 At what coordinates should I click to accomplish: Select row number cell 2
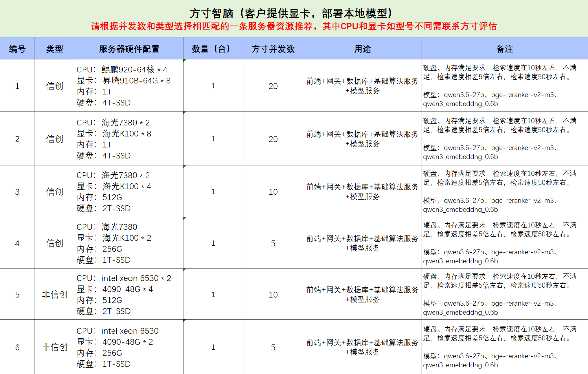17,139
